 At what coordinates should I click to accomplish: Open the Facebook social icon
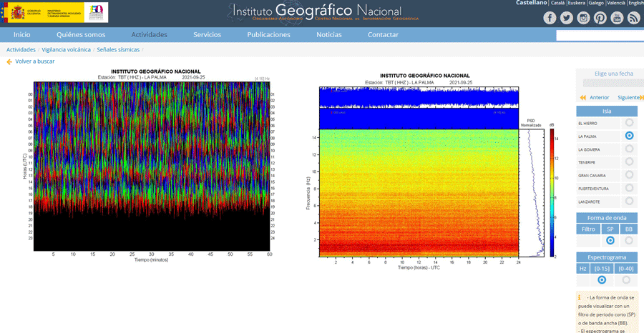[x=550, y=18]
